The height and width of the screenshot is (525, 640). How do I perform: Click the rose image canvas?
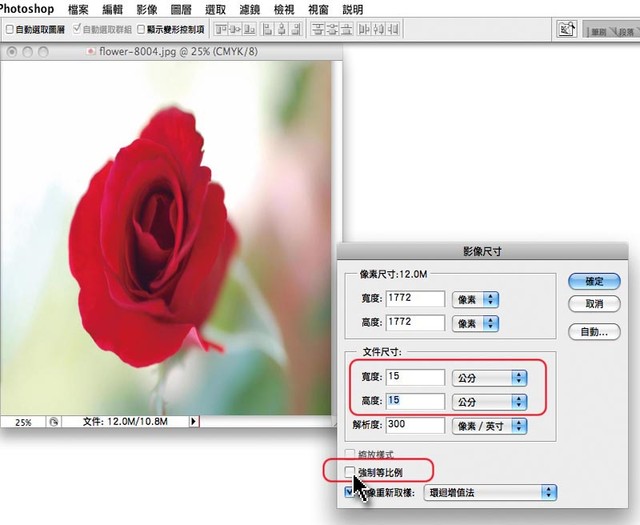pyautogui.click(x=166, y=238)
